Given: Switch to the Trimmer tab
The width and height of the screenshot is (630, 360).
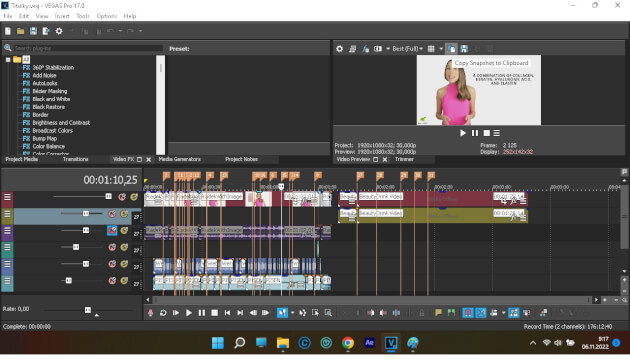Looking at the screenshot, I should pos(404,159).
